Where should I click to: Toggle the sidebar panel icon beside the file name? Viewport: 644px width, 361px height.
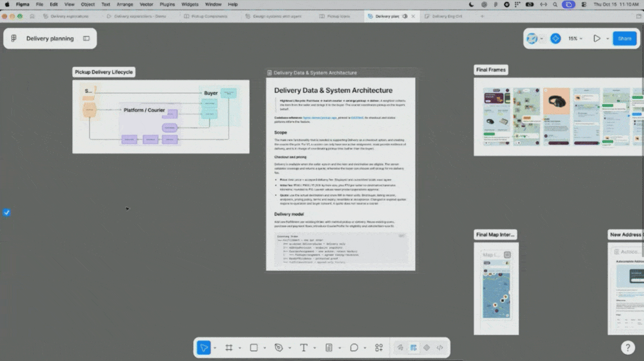tap(86, 39)
